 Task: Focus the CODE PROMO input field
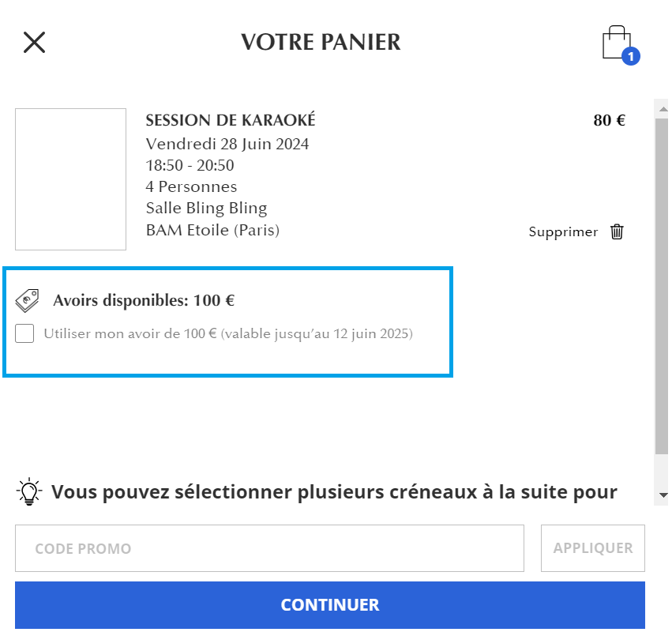coord(269,548)
